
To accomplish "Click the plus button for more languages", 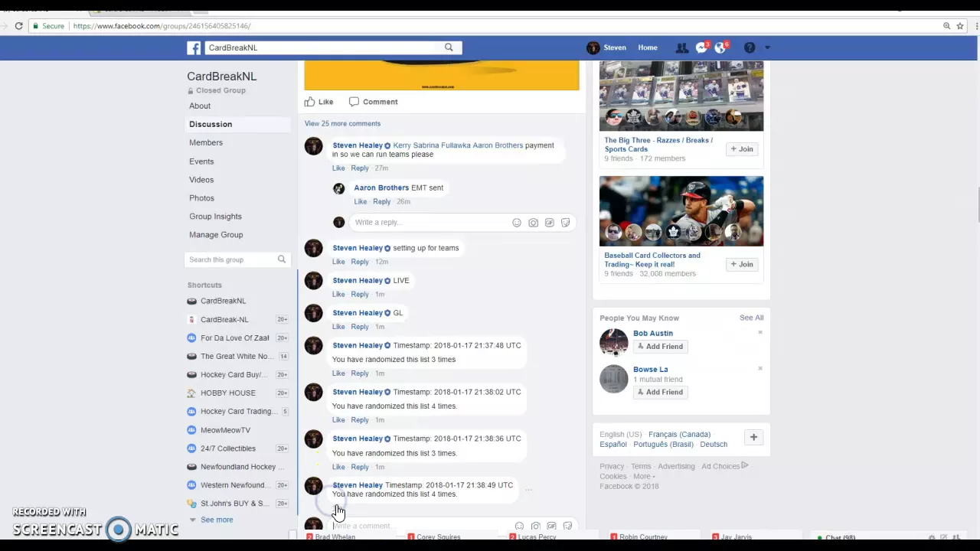I will pyautogui.click(x=753, y=438).
